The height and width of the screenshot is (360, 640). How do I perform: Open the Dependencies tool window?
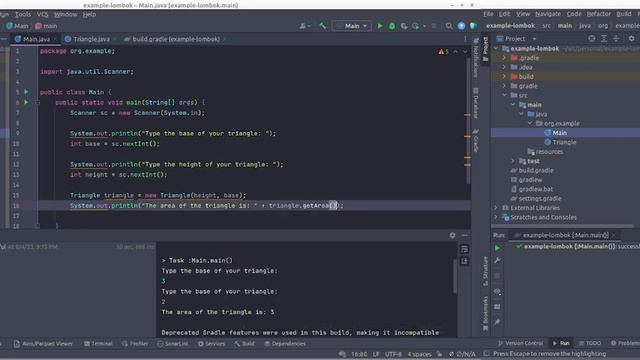[x=285, y=344]
